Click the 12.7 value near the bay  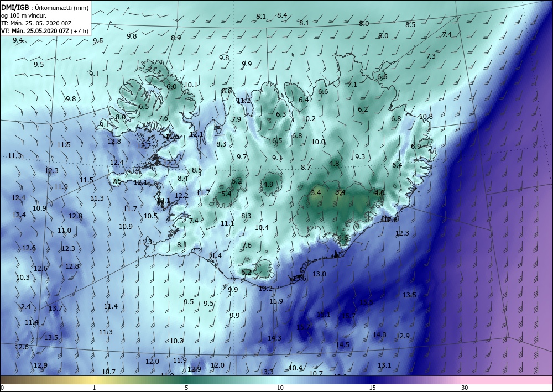(x=144, y=145)
